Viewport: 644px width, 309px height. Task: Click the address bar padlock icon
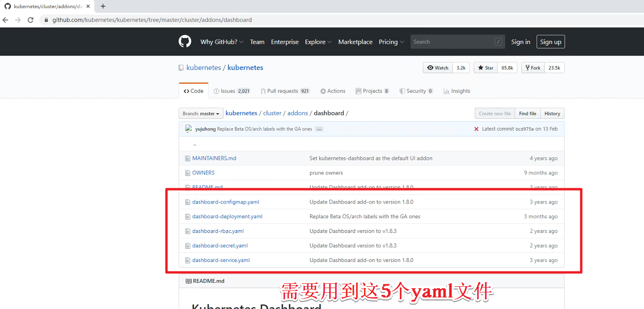[x=46, y=20]
